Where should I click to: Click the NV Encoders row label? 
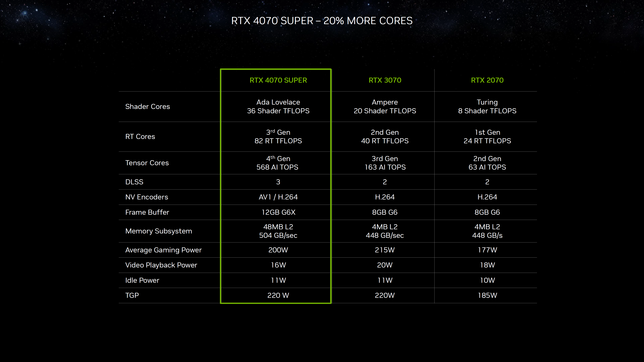147,197
